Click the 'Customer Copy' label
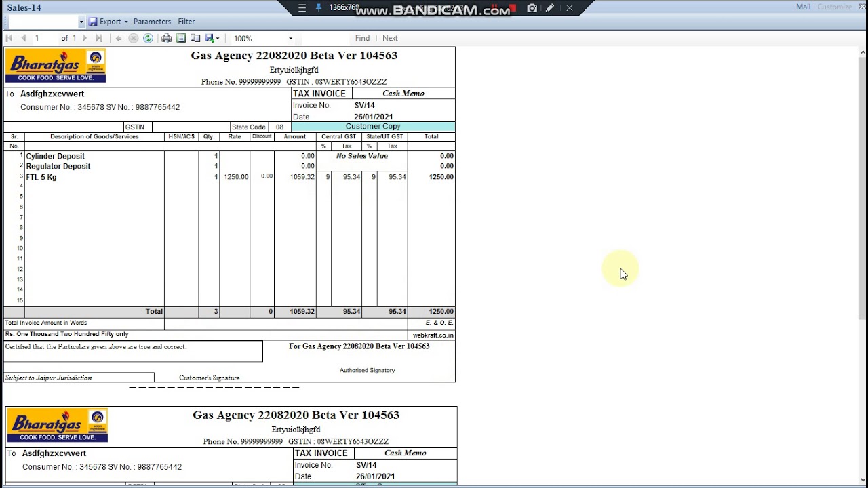 pyautogui.click(x=373, y=127)
